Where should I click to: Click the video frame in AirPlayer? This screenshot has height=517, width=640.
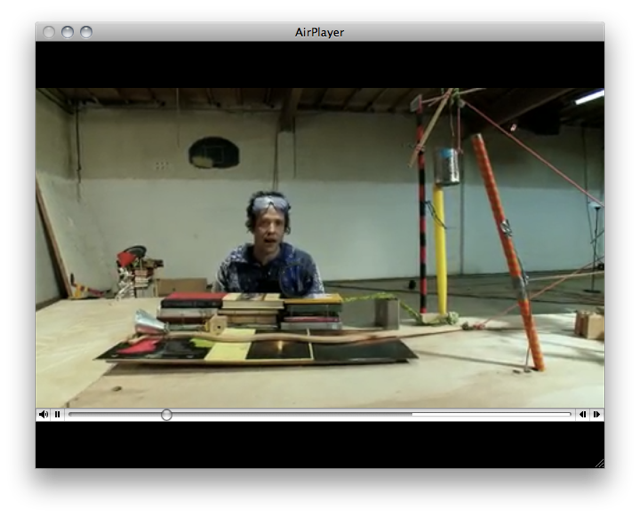click(x=320, y=248)
